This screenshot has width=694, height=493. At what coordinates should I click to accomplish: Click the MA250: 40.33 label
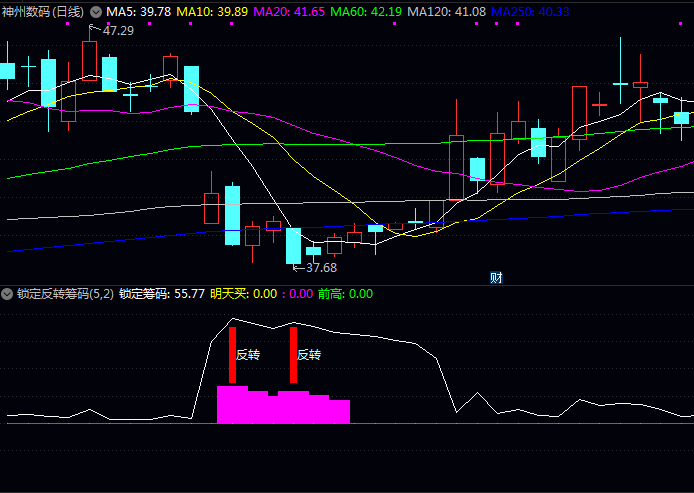tap(530, 12)
